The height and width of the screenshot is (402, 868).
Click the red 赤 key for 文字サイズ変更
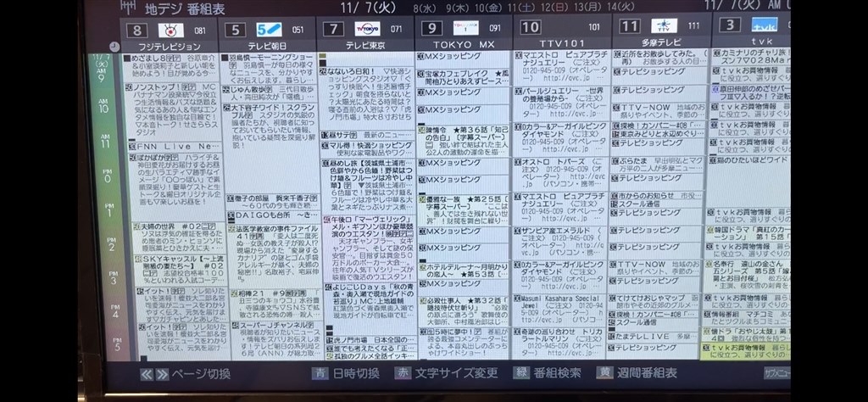click(x=403, y=372)
